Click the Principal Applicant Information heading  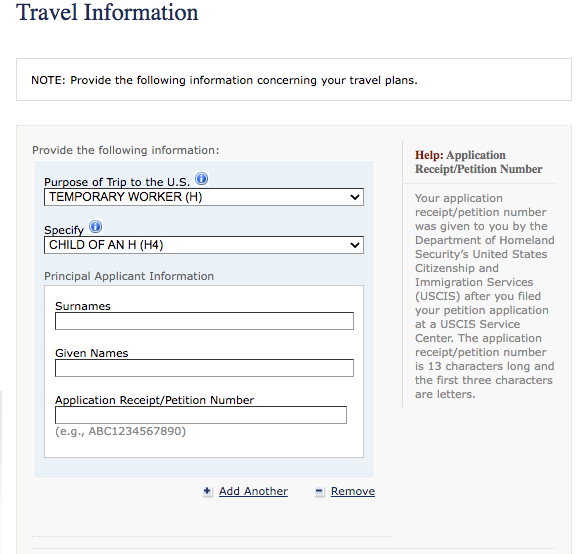tap(129, 276)
